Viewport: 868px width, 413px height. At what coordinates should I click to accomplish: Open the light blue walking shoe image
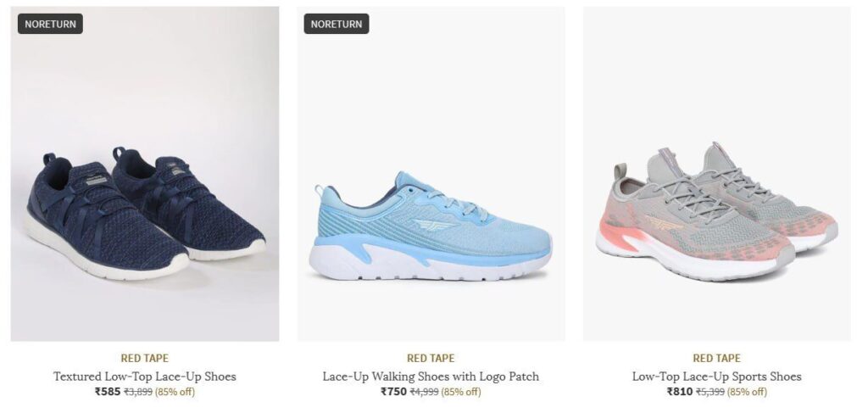click(x=431, y=174)
